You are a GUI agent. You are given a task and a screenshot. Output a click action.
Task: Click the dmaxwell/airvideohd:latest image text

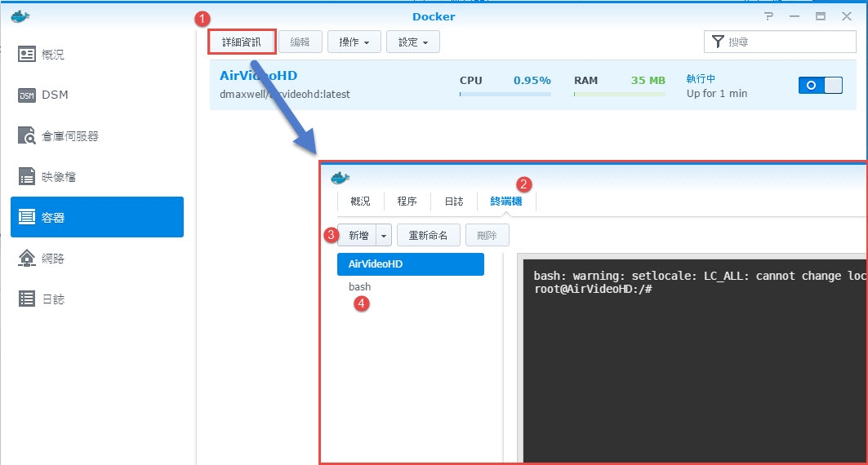(284, 95)
